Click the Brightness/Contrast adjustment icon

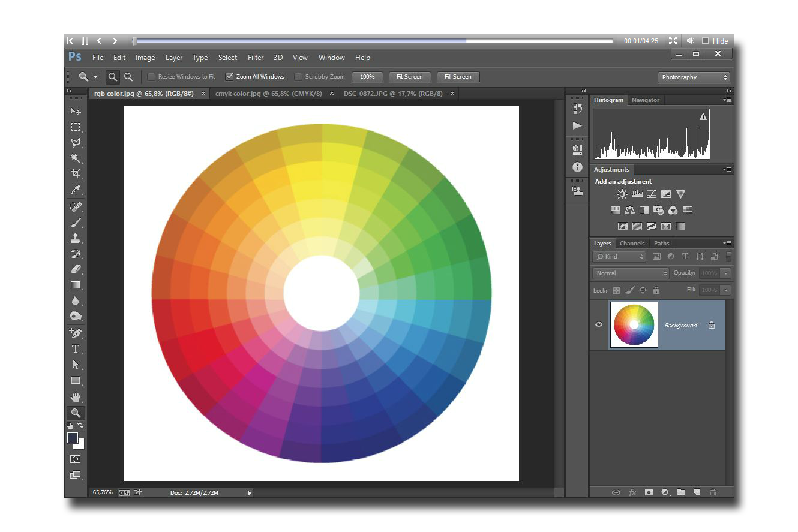pos(622,194)
